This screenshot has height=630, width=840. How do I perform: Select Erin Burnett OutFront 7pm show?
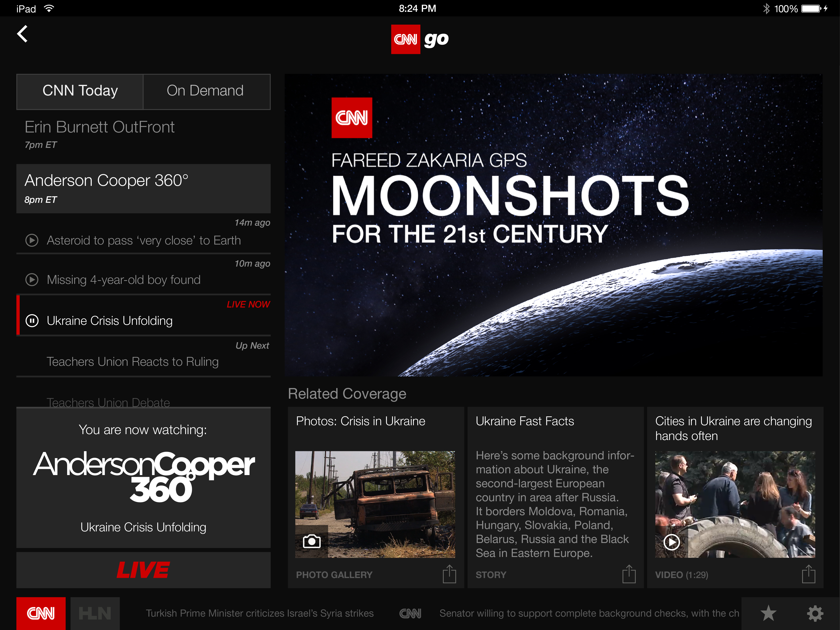143,135
